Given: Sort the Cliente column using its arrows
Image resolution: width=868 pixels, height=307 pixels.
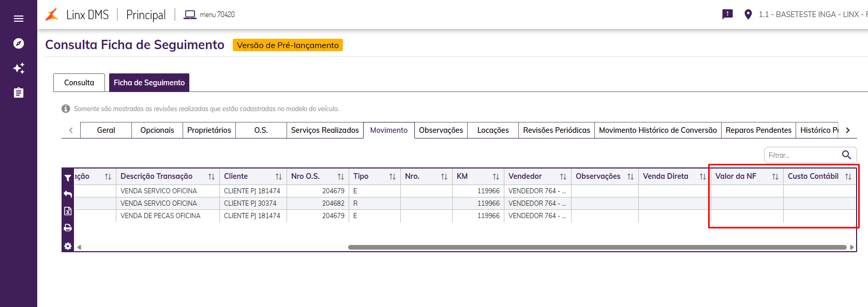Looking at the screenshot, I should click(x=278, y=177).
